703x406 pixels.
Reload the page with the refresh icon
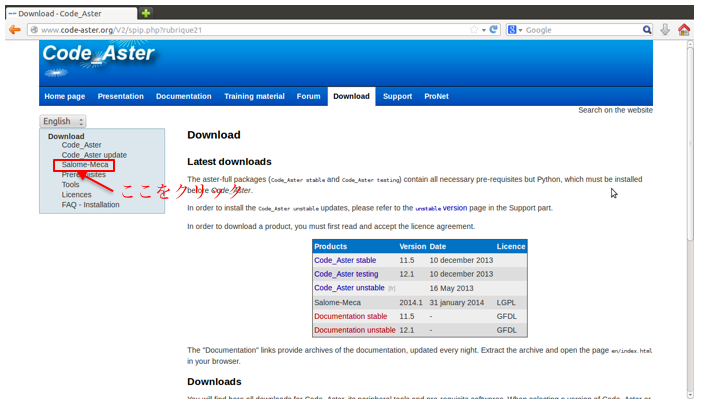pyautogui.click(x=494, y=30)
